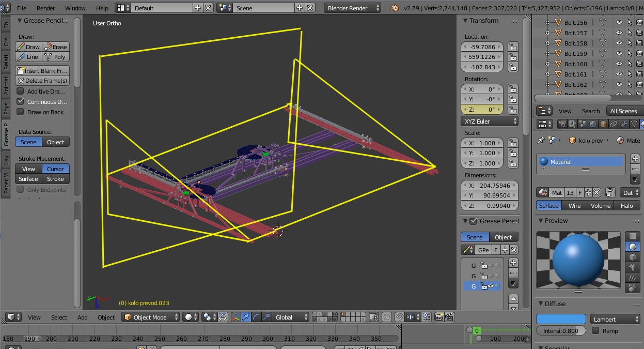Open the Lambert diffuse shader dropdown
This screenshot has width=644, height=349.
615,319
